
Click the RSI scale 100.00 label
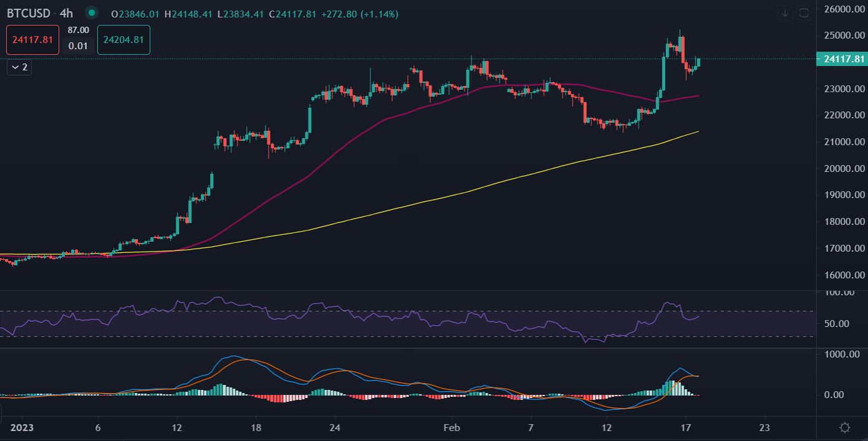click(x=840, y=293)
